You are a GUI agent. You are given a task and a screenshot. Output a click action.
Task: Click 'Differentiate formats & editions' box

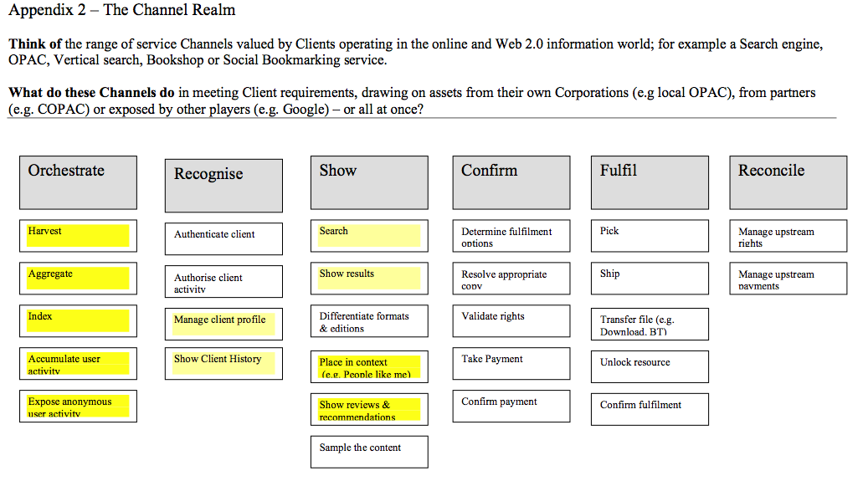coord(369,321)
